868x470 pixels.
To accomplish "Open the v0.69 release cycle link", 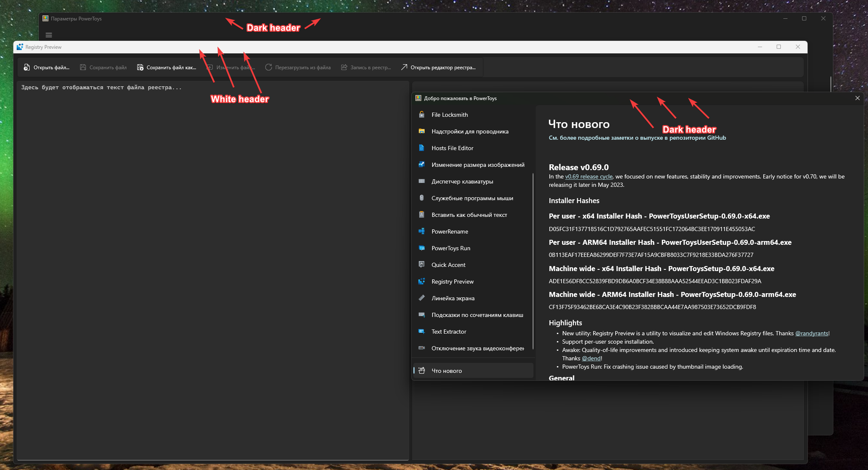I will tap(589, 176).
